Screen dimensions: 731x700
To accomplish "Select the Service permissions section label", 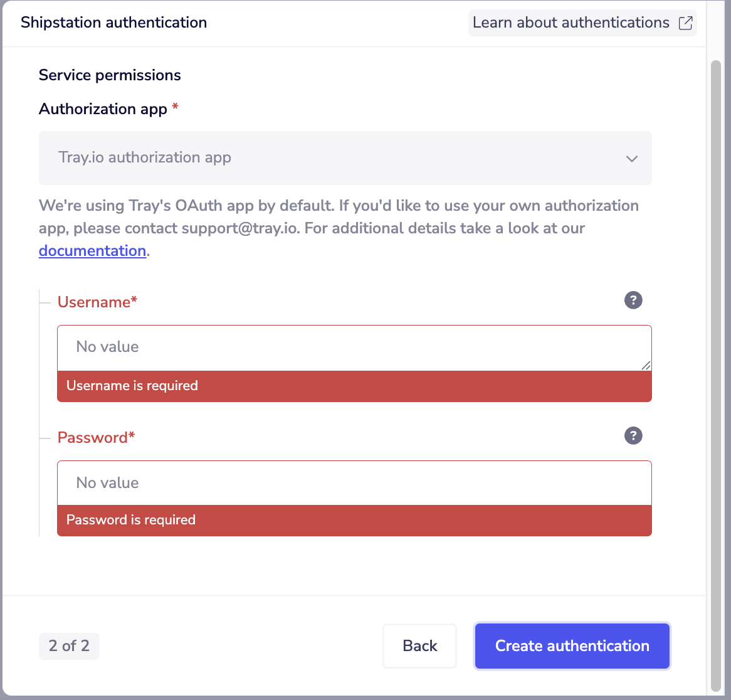I will (x=110, y=75).
